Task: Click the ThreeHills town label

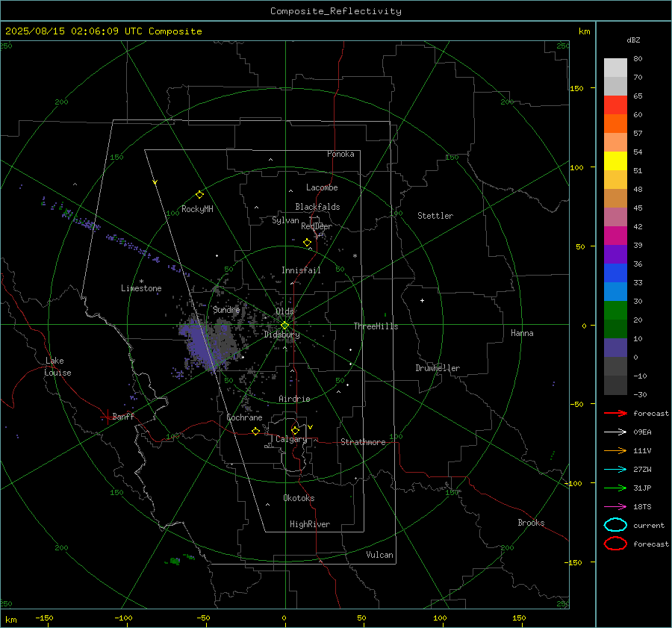Action: click(x=376, y=326)
